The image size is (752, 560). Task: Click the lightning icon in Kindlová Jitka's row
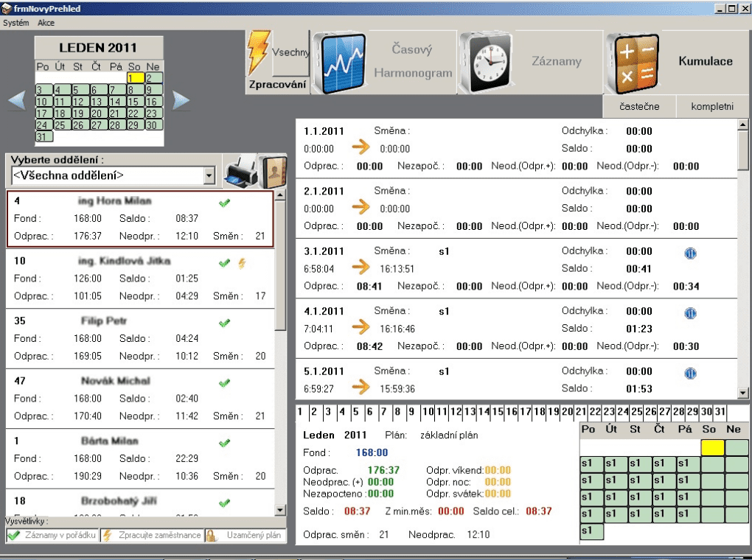pyautogui.click(x=243, y=263)
